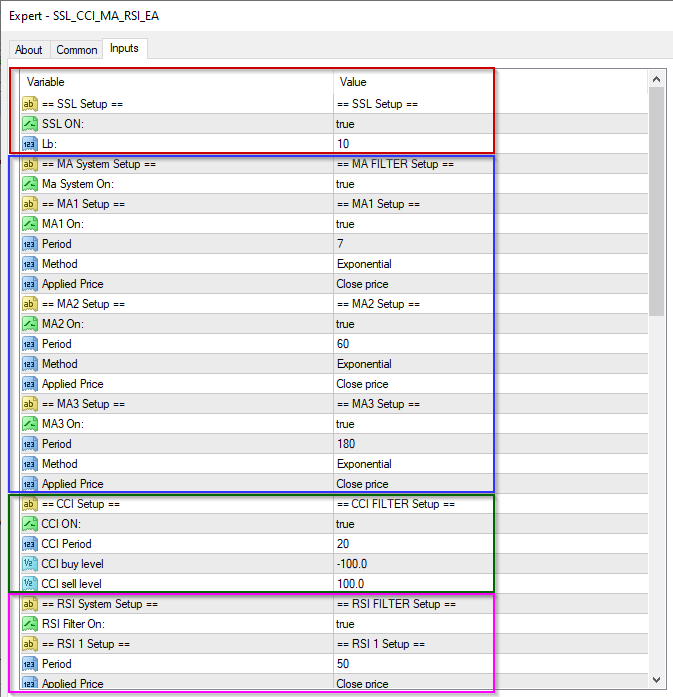Screen dimensions: 673x697
Task: Click integer icon of Period row valued 180
Action: pyautogui.click(x=29, y=444)
